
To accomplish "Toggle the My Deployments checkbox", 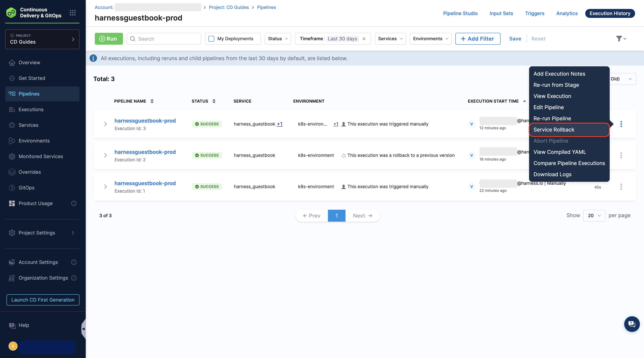I will click(x=211, y=39).
